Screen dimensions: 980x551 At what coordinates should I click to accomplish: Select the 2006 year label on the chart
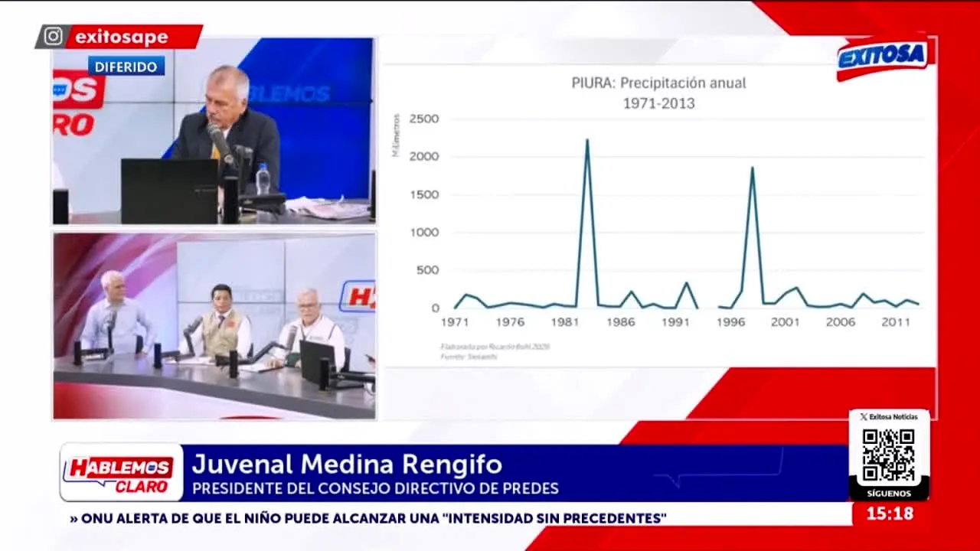click(841, 322)
